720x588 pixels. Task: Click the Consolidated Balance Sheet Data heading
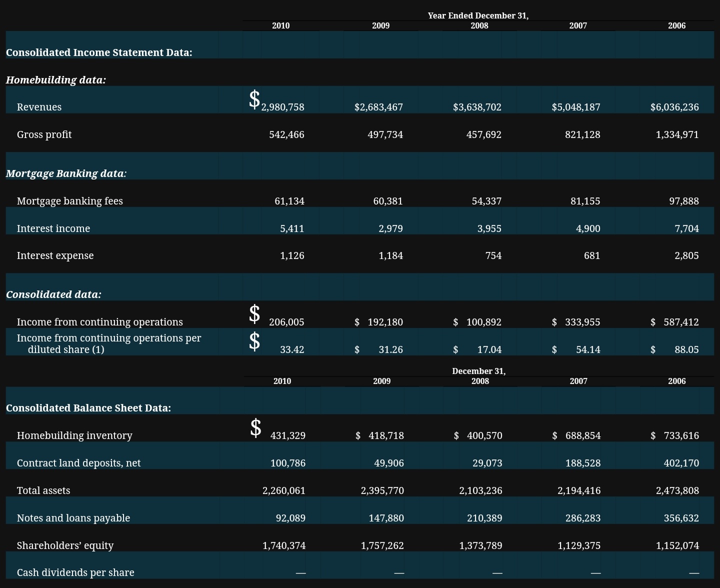click(x=88, y=408)
